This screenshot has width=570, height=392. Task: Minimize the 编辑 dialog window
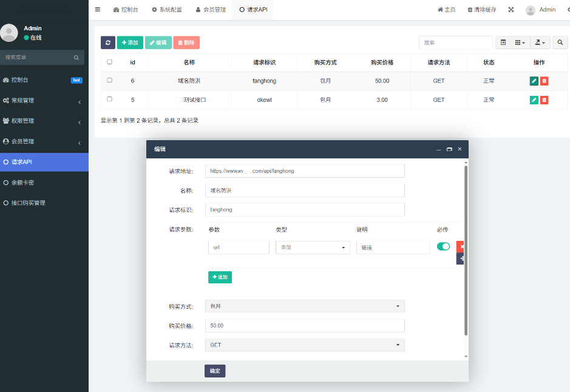coord(439,149)
